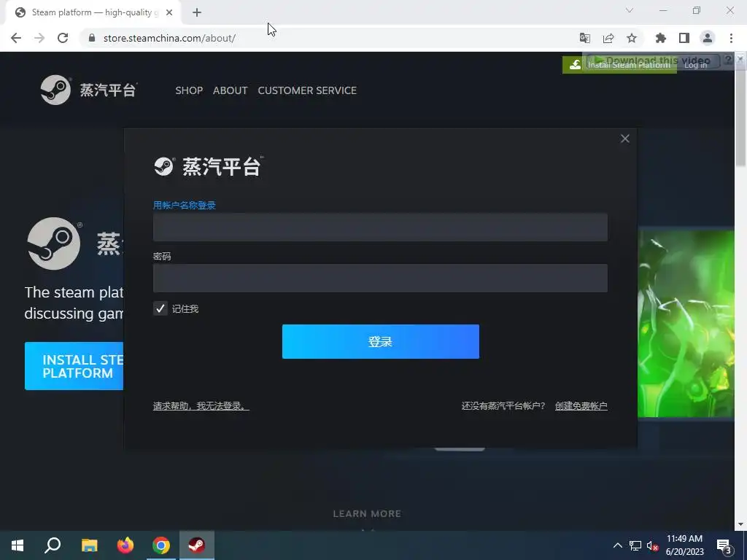The height and width of the screenshot is (560, 747).
Task: Click the Log in link
Action: [695, 65]
